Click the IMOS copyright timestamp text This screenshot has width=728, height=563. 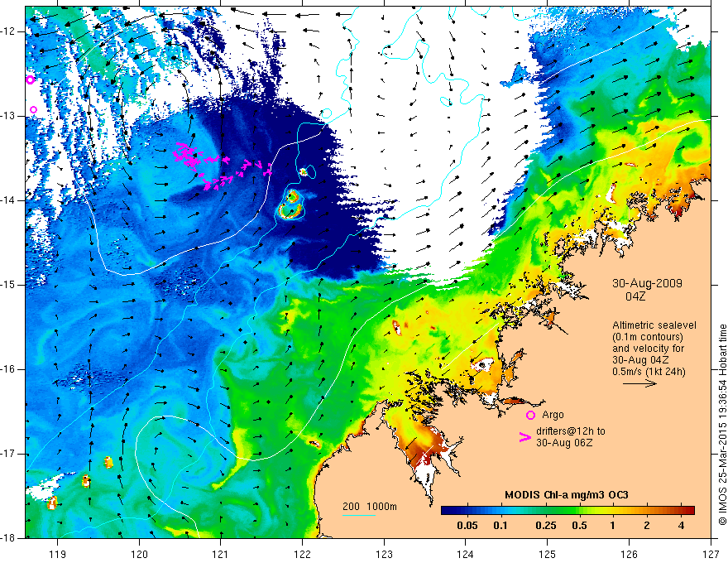722,425
